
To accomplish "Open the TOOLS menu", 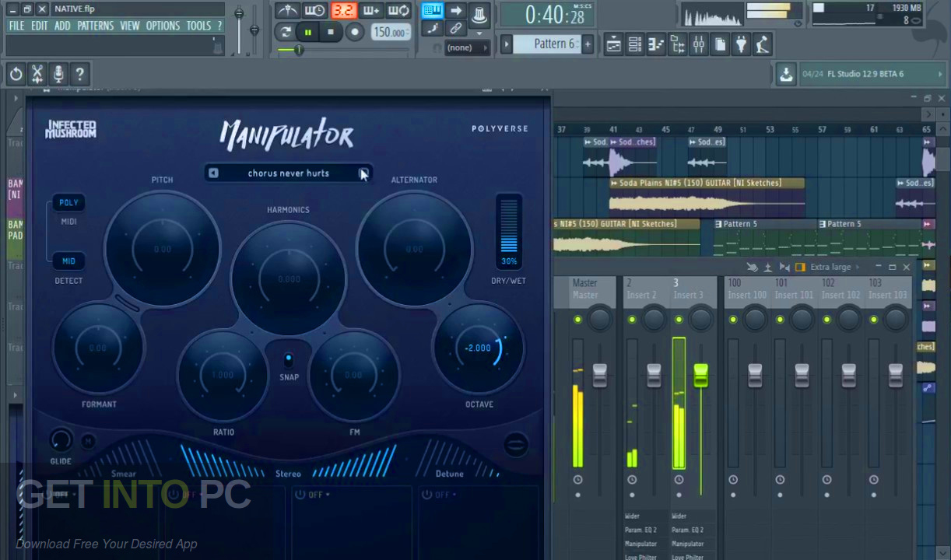I will point(198,26).
